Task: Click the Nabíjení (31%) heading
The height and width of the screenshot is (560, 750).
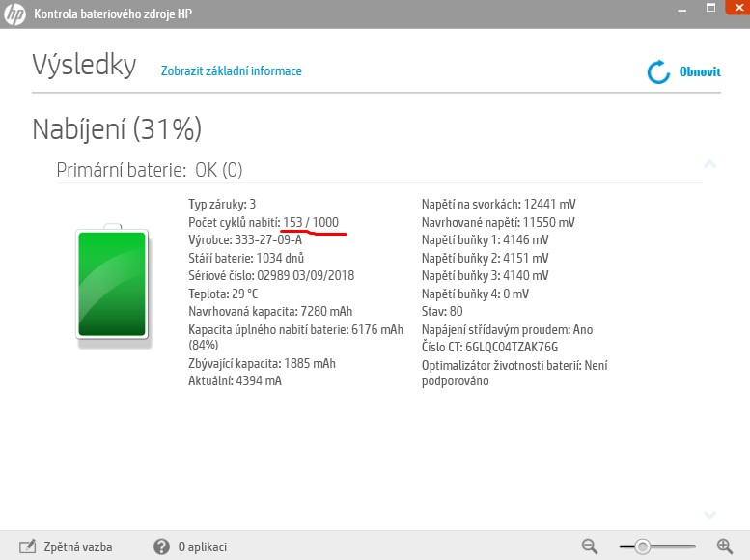Action: [x=116, y=128]
